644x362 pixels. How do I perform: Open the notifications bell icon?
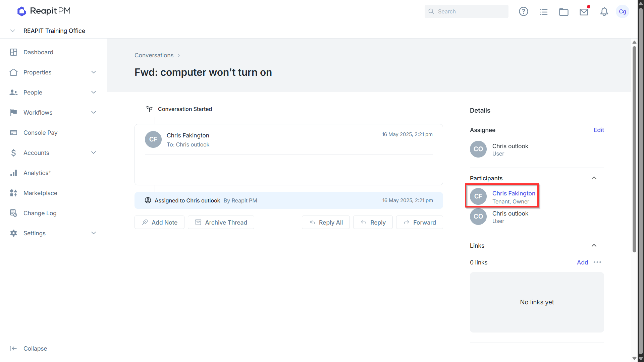604,12
